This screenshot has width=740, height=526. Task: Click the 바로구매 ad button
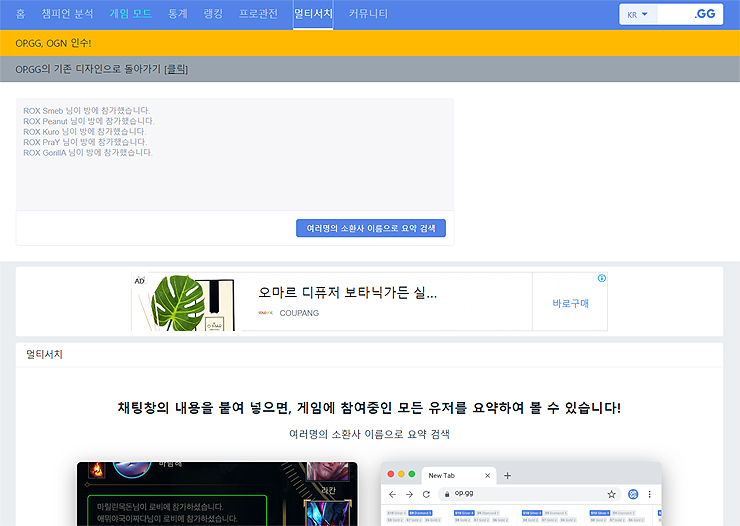(571, 303)
